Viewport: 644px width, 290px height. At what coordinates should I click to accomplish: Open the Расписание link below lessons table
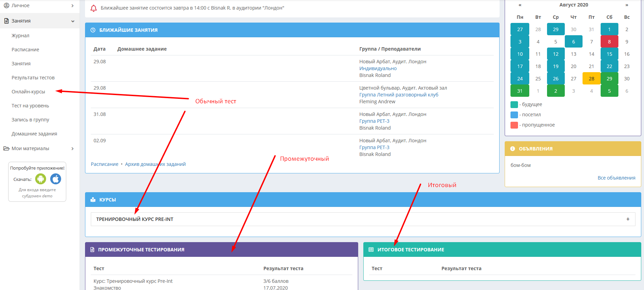coord(104,164)
